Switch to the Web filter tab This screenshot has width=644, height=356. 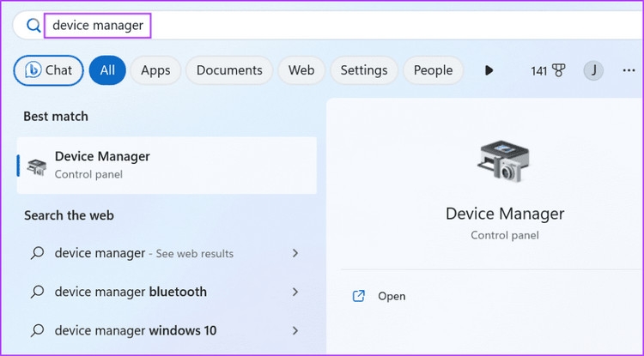[x=301, y=70]
